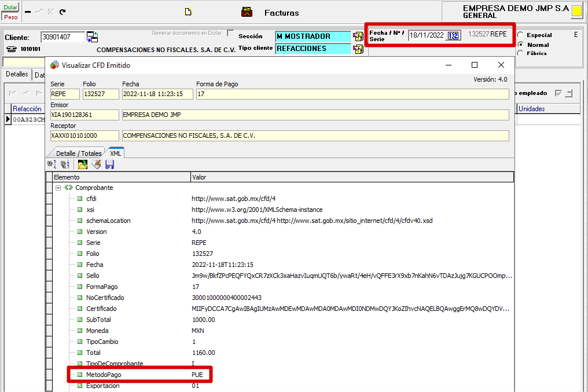Click the red Facturas file drawer icon

click(x=247, y=12)
